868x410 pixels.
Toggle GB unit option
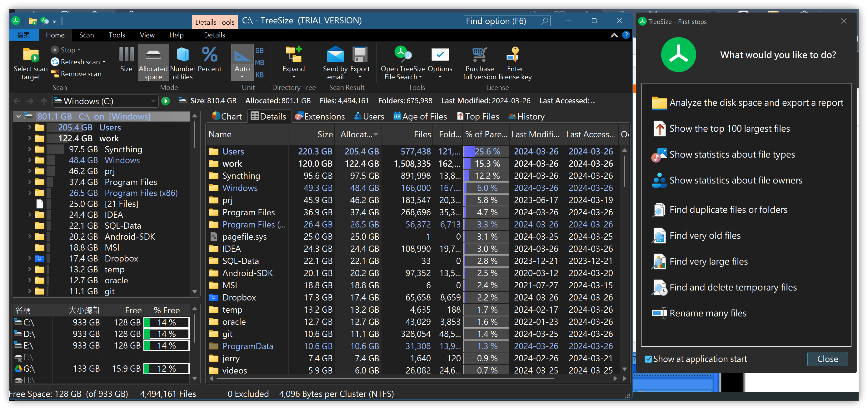pyautogui.click(x=259, y=51)
